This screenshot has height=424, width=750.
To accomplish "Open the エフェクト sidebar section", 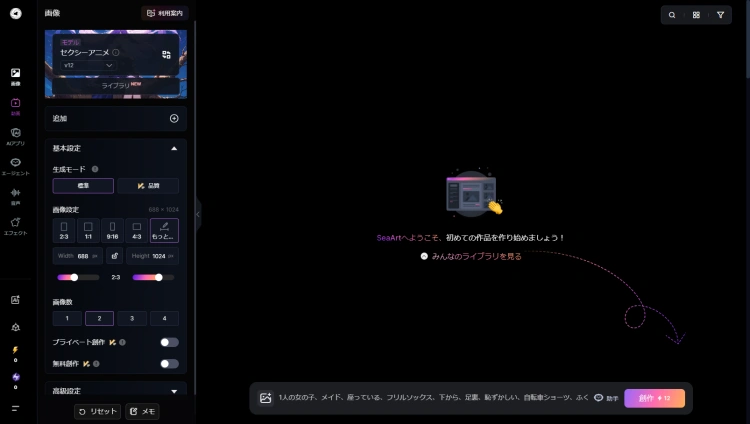I will click(x=15, y=226).
